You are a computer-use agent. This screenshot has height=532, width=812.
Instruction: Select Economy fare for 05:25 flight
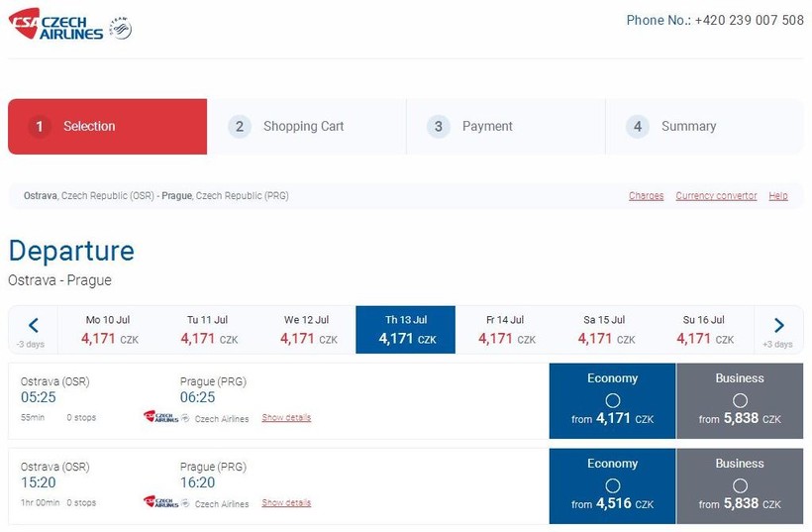coord(612,400)
